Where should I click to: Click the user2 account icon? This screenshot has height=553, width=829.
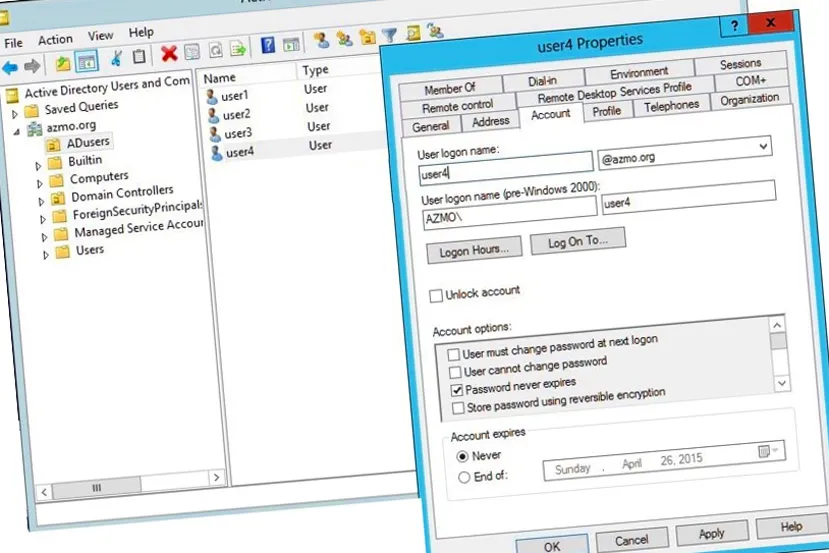[213, 116]
